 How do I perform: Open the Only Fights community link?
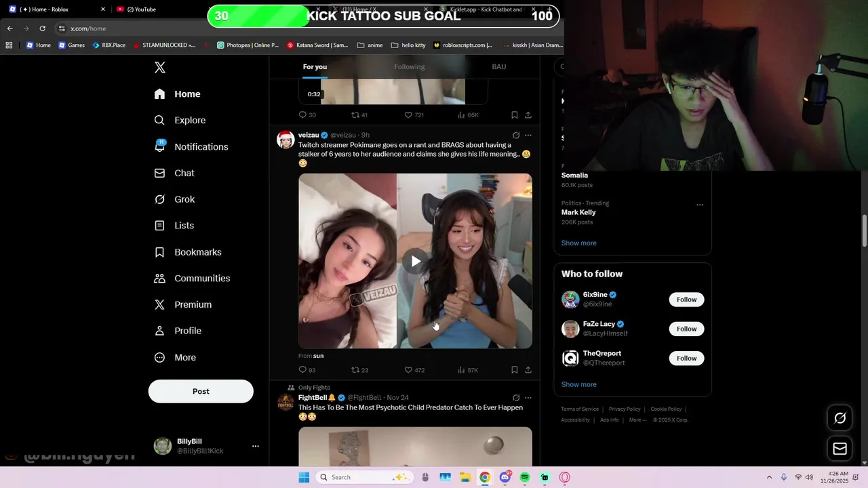314,388
